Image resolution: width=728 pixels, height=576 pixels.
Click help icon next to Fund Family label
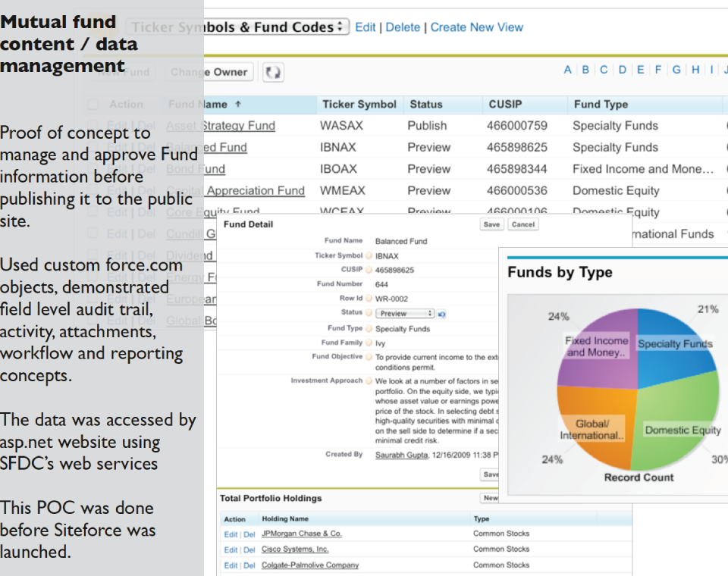pyautogui.click(x=369, y=343)
